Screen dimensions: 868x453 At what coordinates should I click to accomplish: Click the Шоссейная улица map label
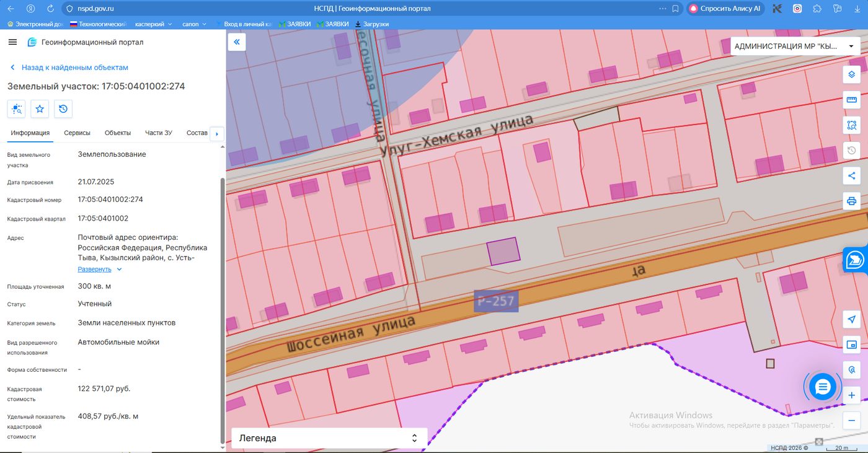pos(351,334)
